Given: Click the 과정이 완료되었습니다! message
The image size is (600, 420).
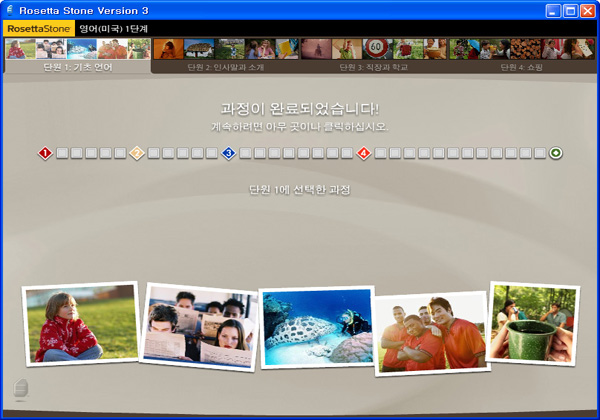Looking at the screenshot, I should pyautogui.click(x=300, y=109).
